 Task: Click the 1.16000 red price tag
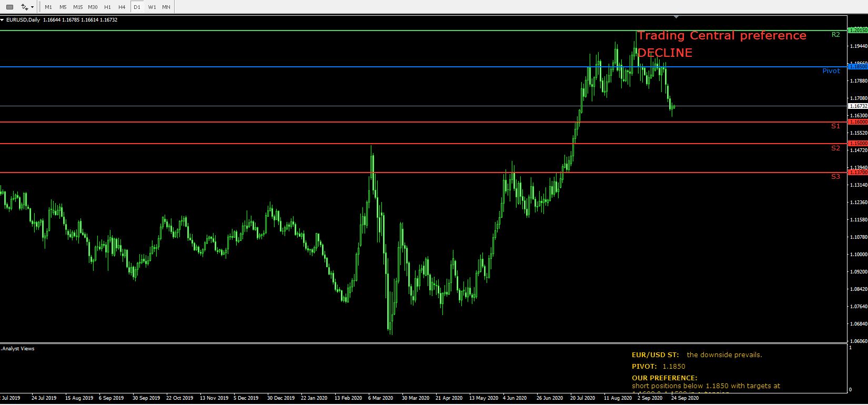click(858, 122)
